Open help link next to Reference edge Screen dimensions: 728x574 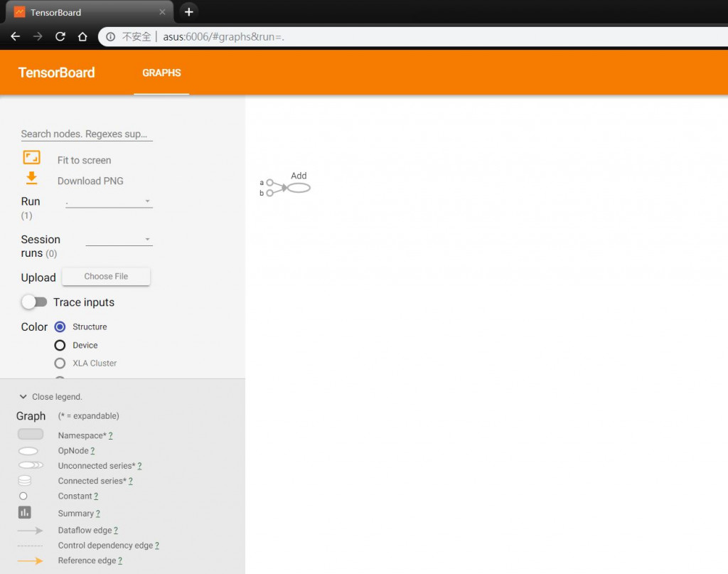pyautogui.click(x=120, y=560)
